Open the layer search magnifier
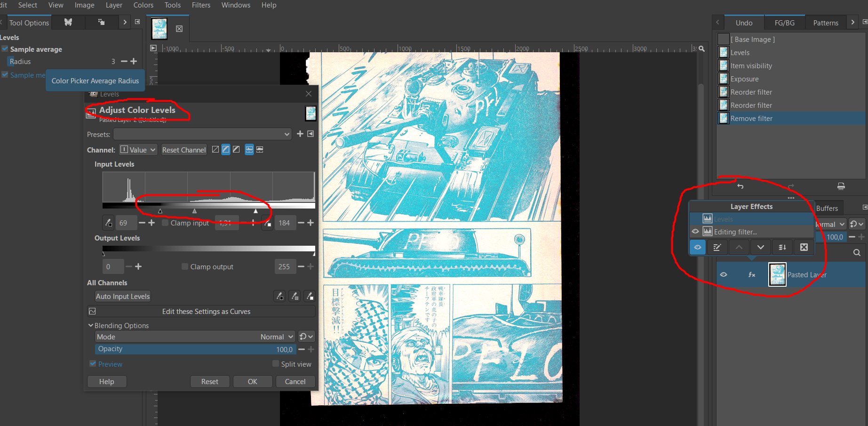868x426 pixels. coord(857,253)
